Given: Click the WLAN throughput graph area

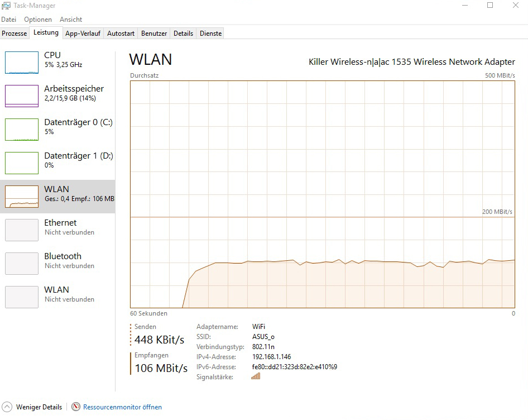Looking at the screenshot, I should tap(323, 194).
